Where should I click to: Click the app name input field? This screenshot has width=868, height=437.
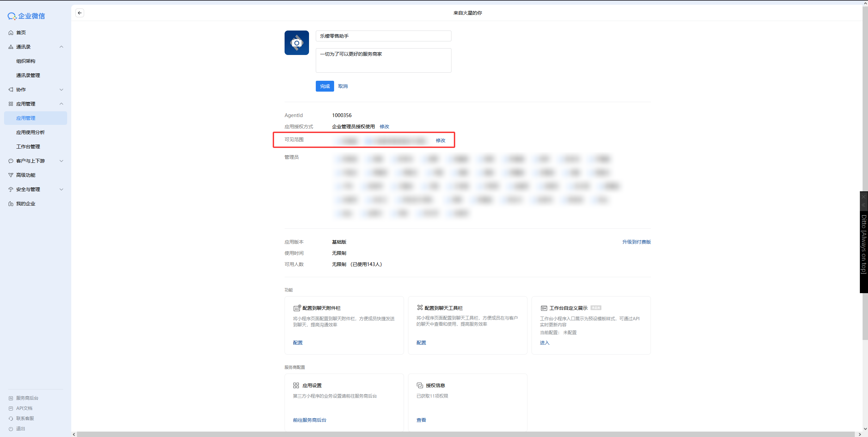tap(383, 36)
